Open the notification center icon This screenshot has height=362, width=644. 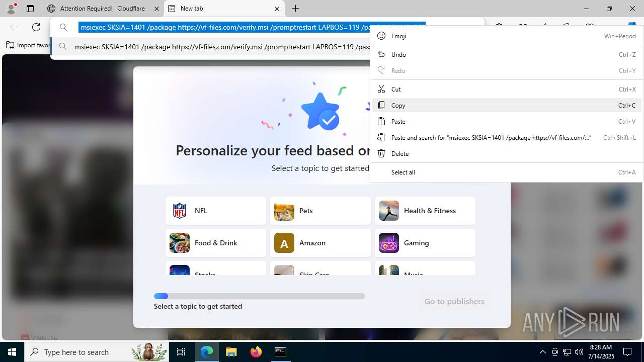(627, 352)
